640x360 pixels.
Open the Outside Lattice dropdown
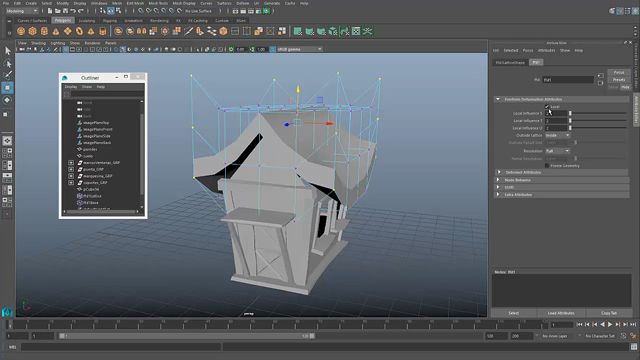point(558,136)
